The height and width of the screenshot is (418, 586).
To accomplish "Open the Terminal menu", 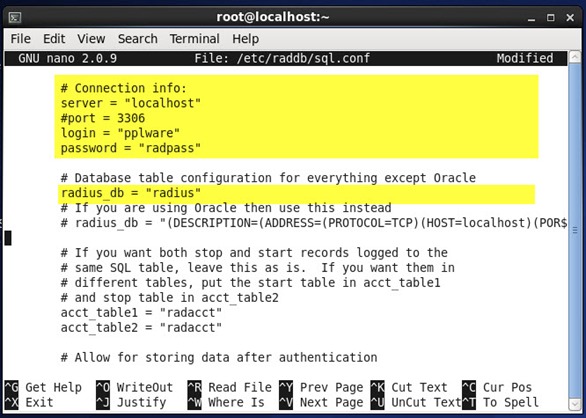I will [195, 39].
